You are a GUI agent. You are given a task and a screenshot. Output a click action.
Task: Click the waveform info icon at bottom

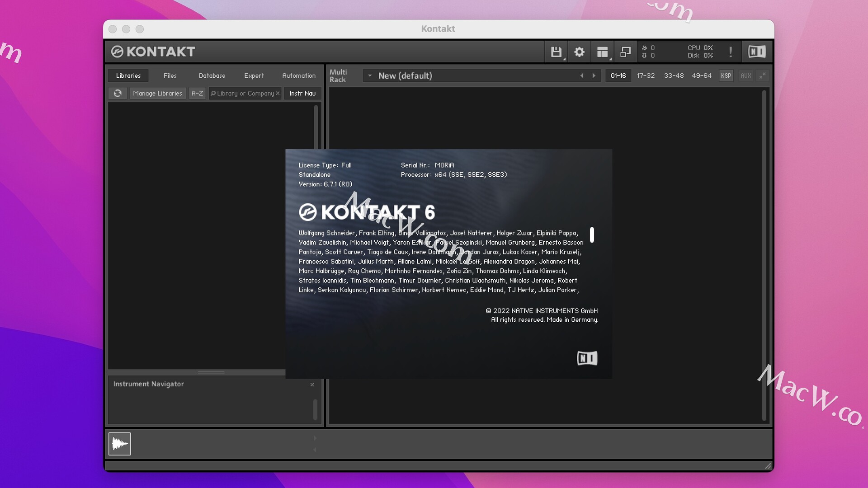[120, 444]
